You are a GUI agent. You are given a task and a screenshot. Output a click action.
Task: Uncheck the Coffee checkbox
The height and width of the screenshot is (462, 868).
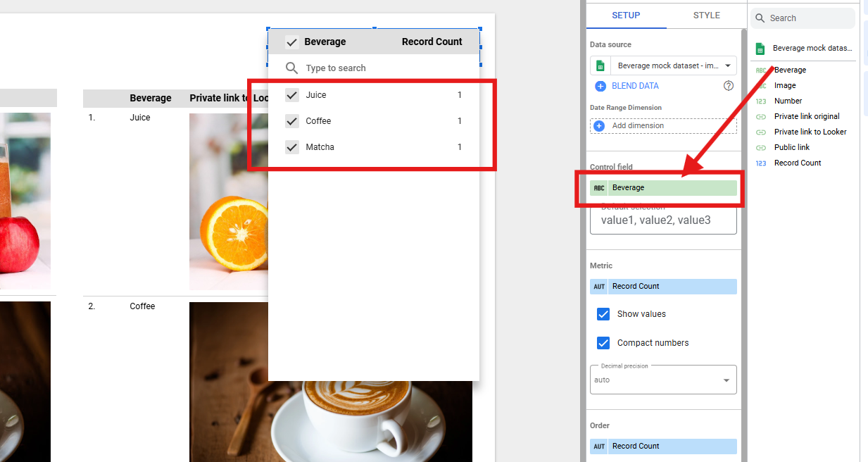tap(292, 121)
